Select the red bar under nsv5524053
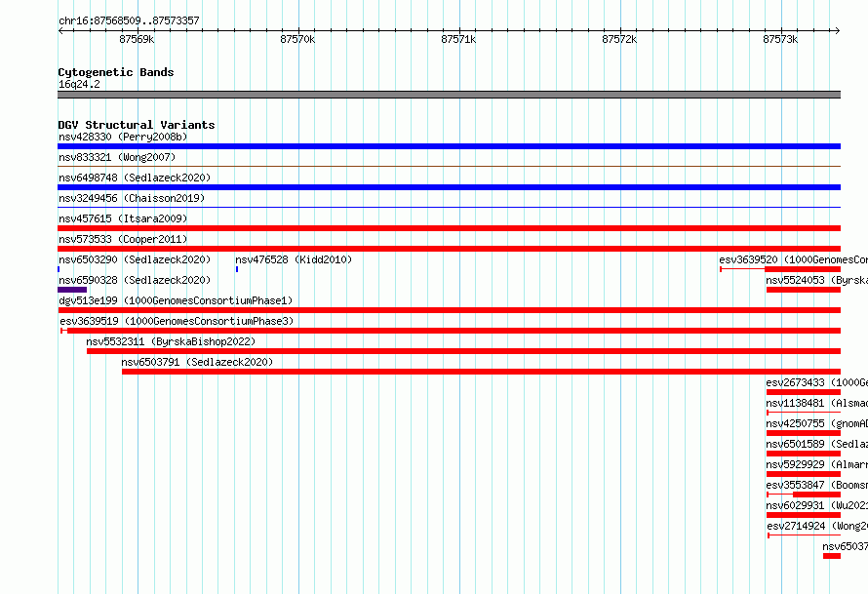The image size is (868, 594). click(x=804, y=290)
